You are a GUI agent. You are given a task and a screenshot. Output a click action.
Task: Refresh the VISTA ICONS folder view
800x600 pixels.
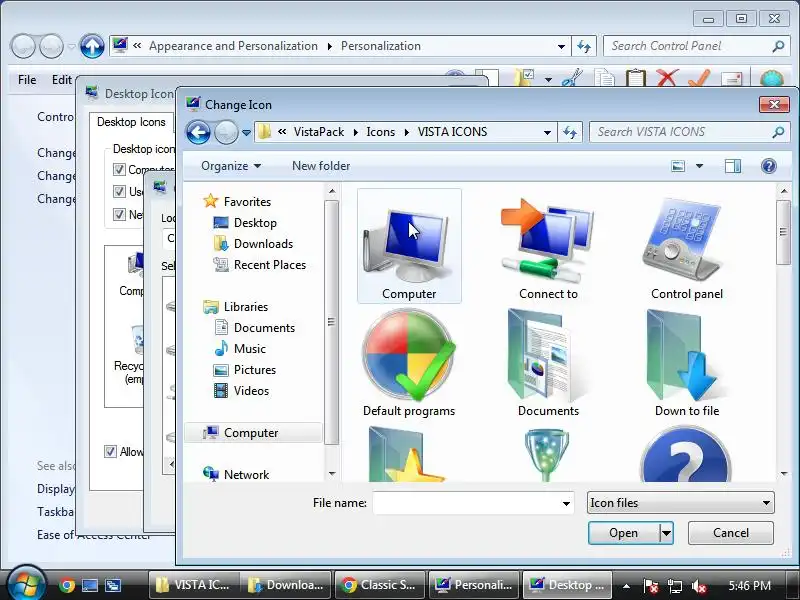570,133
